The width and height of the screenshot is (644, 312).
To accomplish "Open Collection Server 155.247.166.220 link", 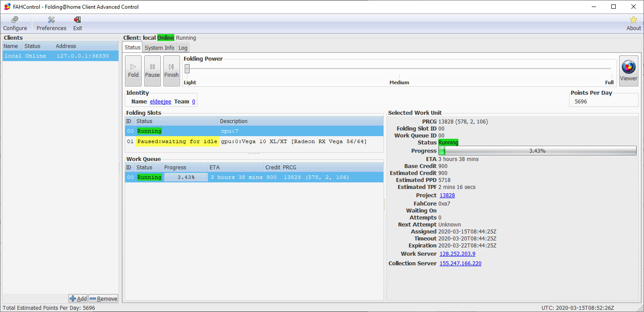I will coord(461,264).
